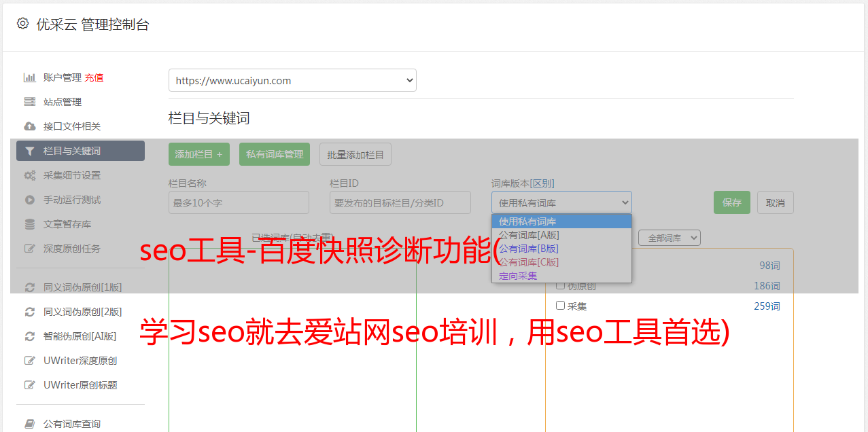The width and height of the screenshot is (868, 432).
Task: Open the https://www.ucaiyun.com site dropdown
Action: pyautogui.click(x=292, y=80)
